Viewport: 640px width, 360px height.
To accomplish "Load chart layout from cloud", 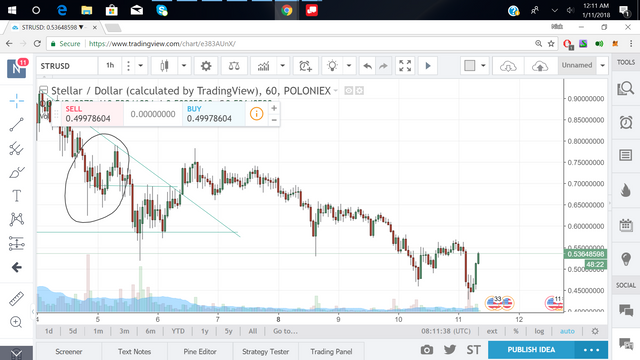I will [x=508, y=66].
